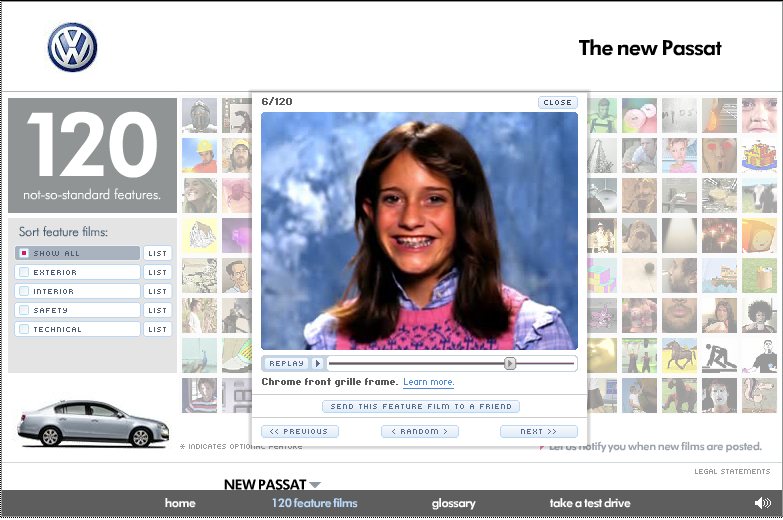Viewport: 783px width, 520px height.
Task: Open the List view for Interior
Action: click(157, 291)
